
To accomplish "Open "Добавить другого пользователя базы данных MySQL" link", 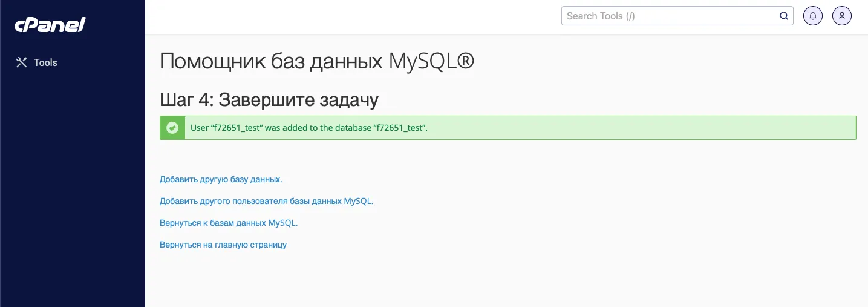I will 266,201.
